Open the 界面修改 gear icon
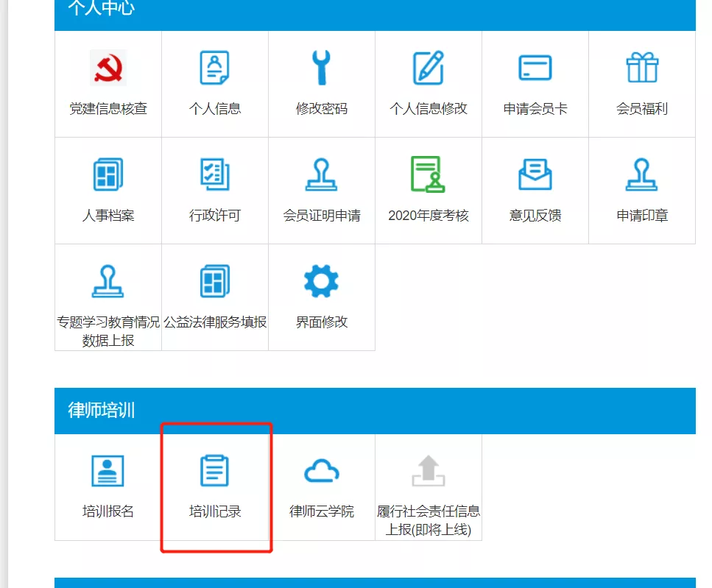Image resolution: width=712 pixels, height=588 pixels. tap(322, 282)
